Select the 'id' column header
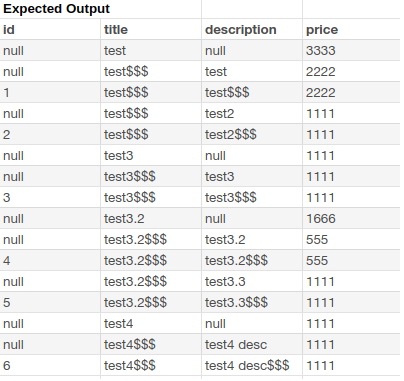This screenshot has height=381, width=404. [x=50, y=30]
